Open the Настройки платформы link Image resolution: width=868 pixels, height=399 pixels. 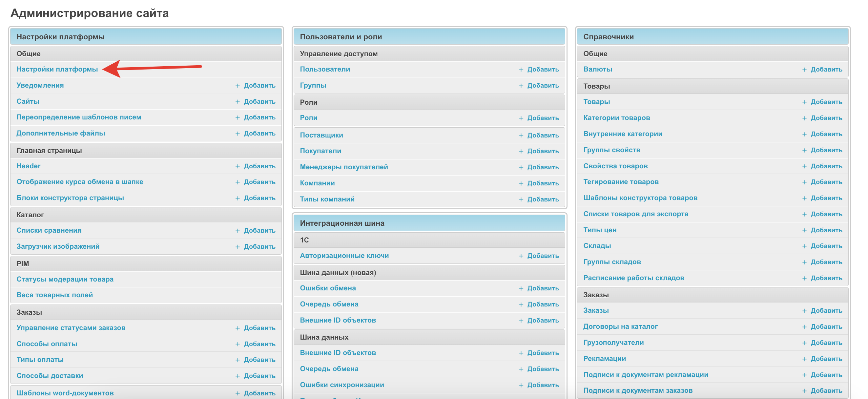point(57,69)
